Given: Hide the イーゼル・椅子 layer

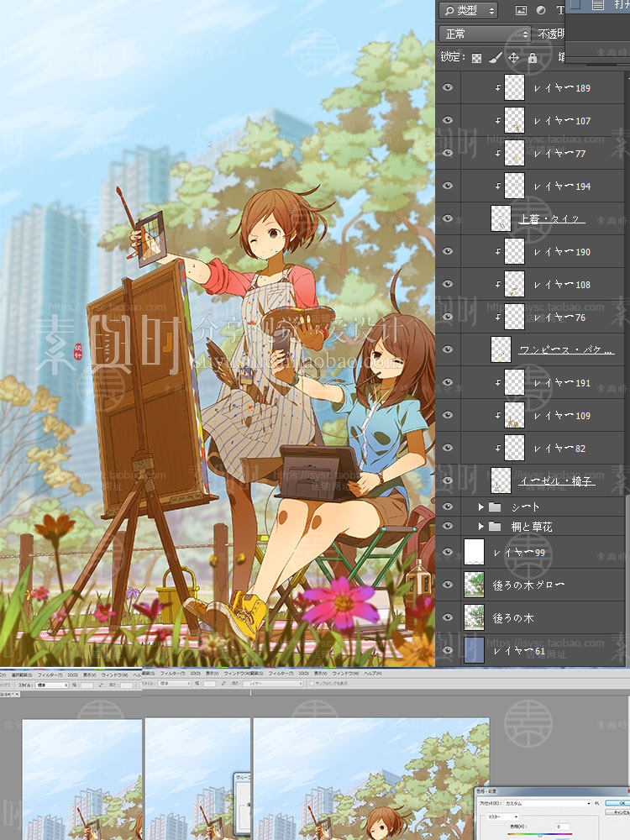Looking at the screenshot, I should [448, 480].
